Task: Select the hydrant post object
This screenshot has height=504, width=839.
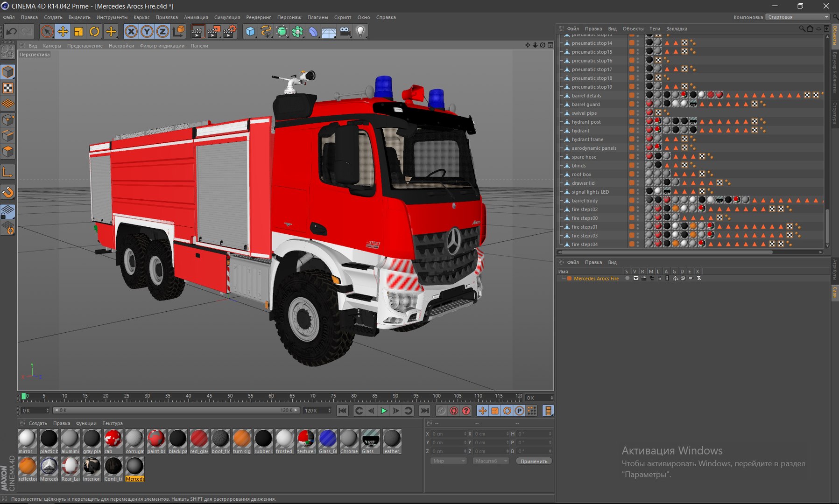Action: pos(586,122)
